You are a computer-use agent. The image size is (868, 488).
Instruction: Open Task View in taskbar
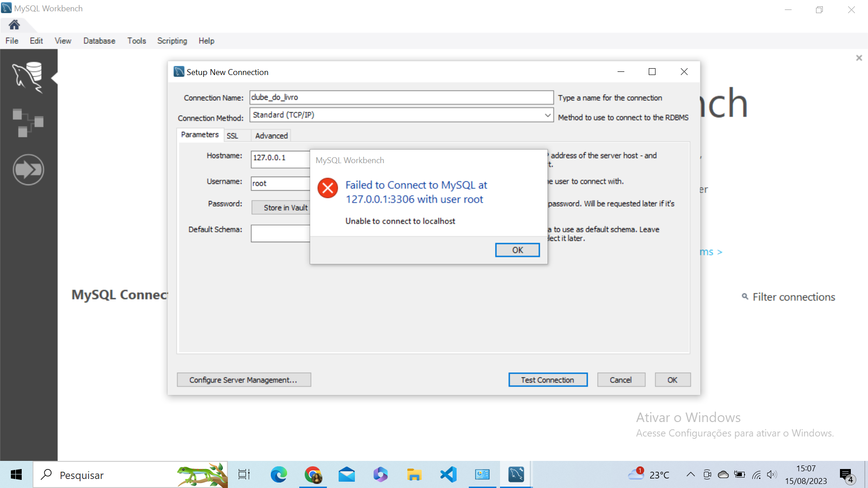click(x=244, y=475)
